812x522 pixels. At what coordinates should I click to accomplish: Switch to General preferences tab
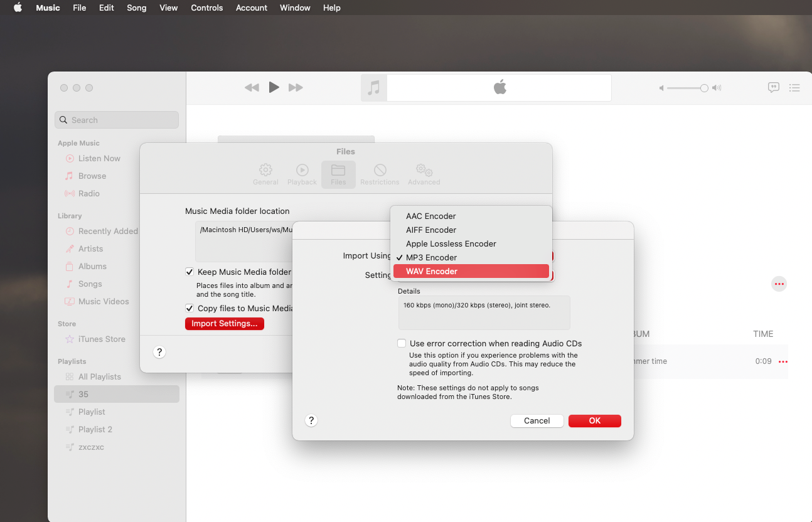(x=265, y=174)
